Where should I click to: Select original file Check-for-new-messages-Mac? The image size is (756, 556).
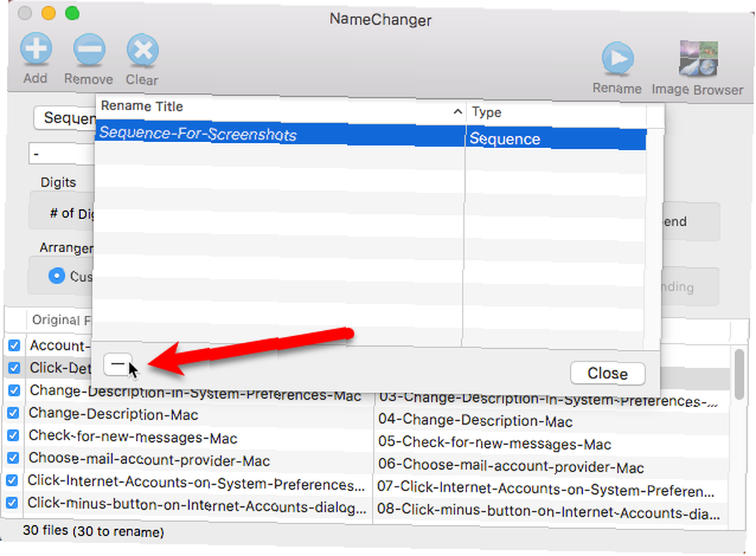[x=132, y=437]
